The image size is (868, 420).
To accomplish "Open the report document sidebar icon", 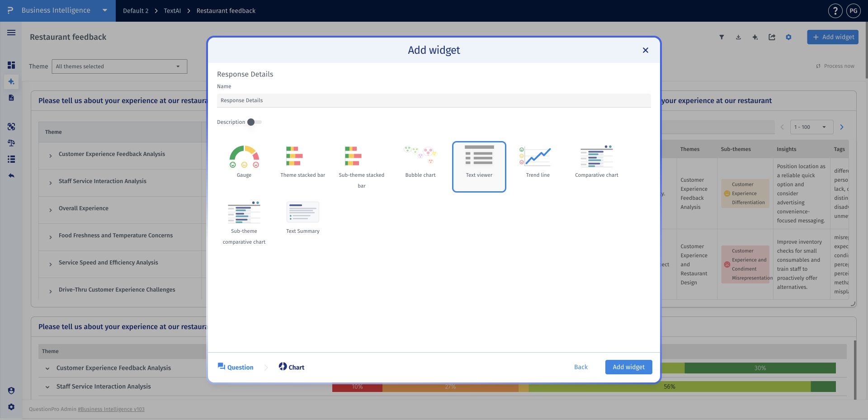I will (x=11, y=98).
